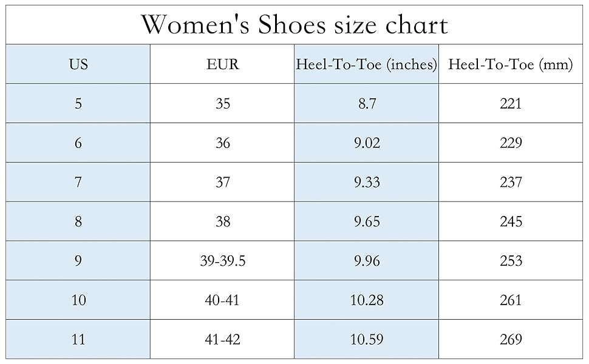This screenshot has height=364, width=589.
Task: Click the Heel-To-Toe (inches) header
Action: click(x=367, y=64)
